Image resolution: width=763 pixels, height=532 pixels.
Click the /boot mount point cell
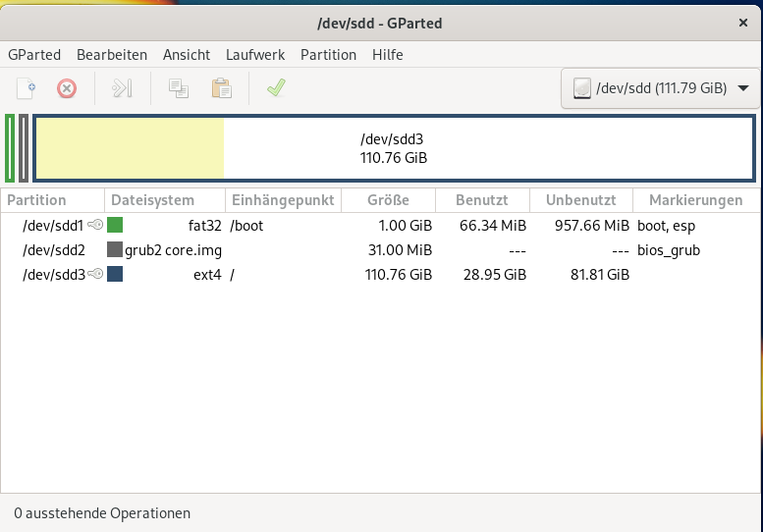[x=246, y=226]
